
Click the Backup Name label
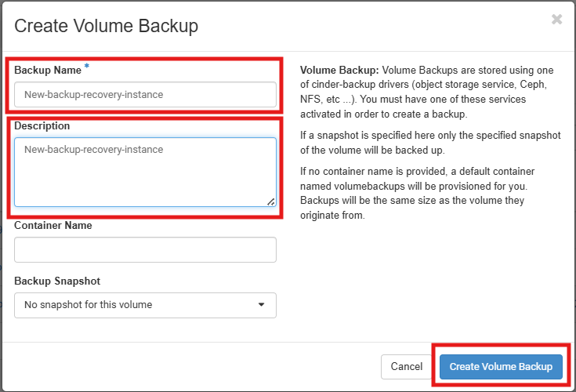48,70
